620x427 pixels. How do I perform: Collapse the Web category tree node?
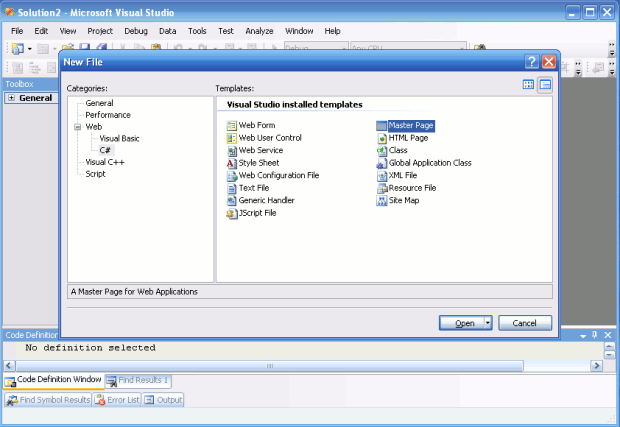click(78, 127)
